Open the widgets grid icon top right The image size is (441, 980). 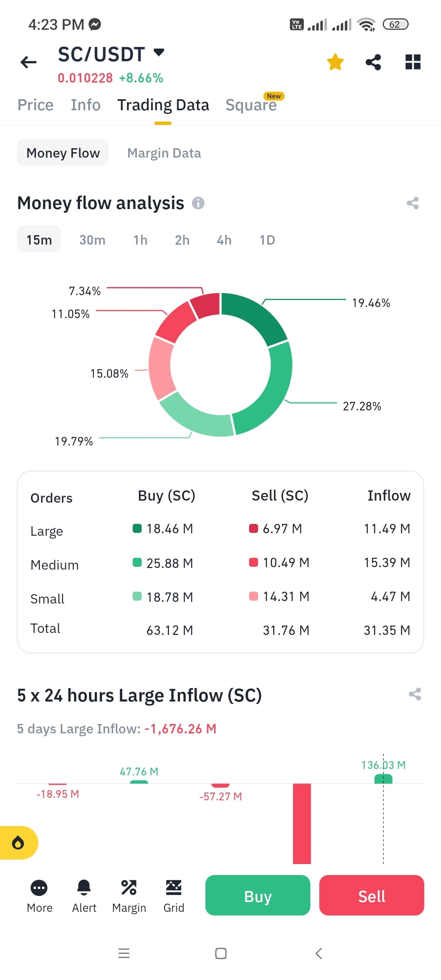pos(412,62)
